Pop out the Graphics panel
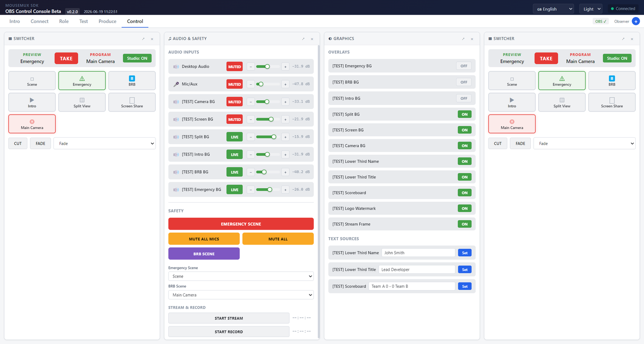The image size is (644, 344). [463, 39]
